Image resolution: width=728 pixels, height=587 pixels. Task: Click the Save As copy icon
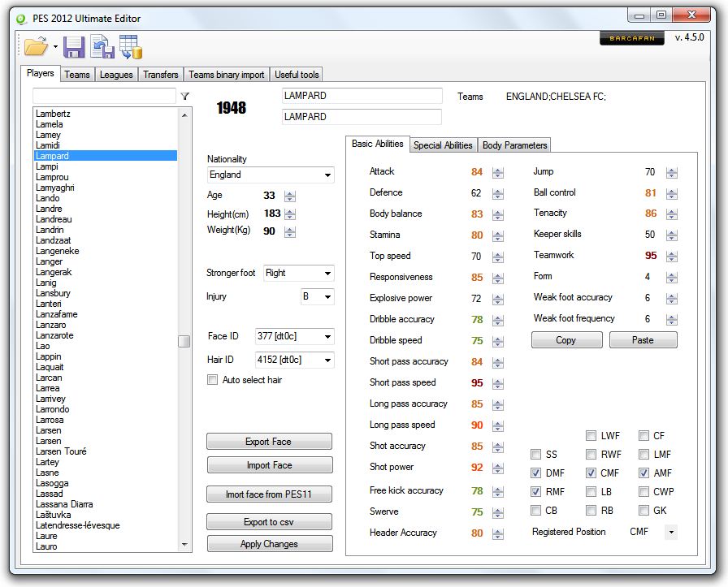[102, 47]
